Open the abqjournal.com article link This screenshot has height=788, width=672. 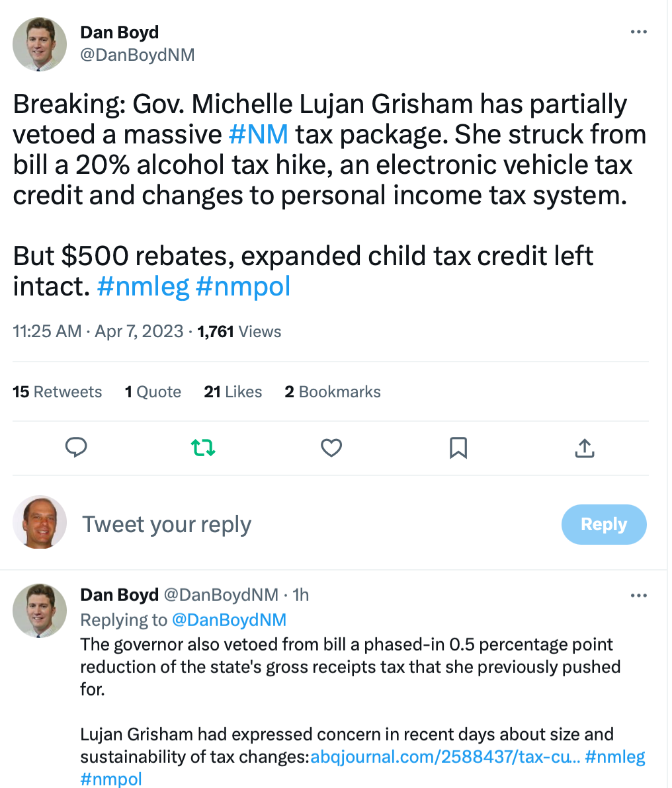click(444, 756)
